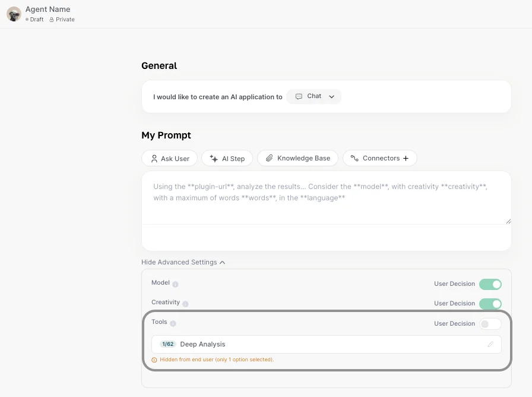
Task: Click the 'Hidden from end user' notice
Action: 217,360
